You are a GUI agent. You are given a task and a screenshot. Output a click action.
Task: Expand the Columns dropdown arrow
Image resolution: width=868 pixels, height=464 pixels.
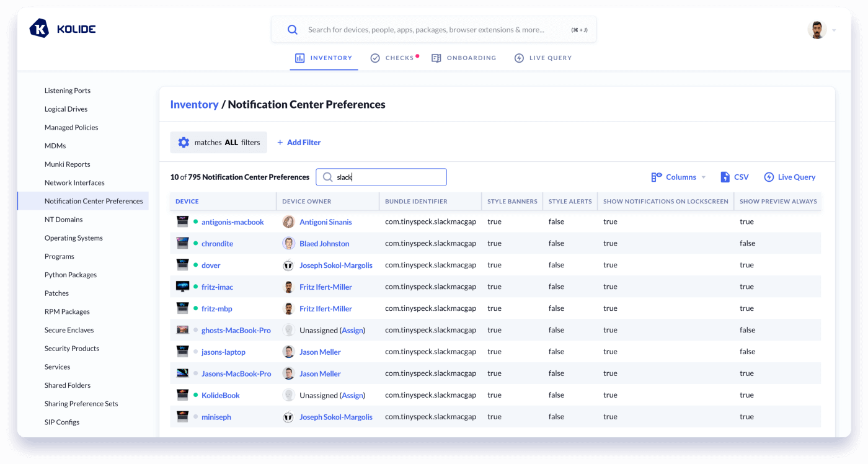704,178
